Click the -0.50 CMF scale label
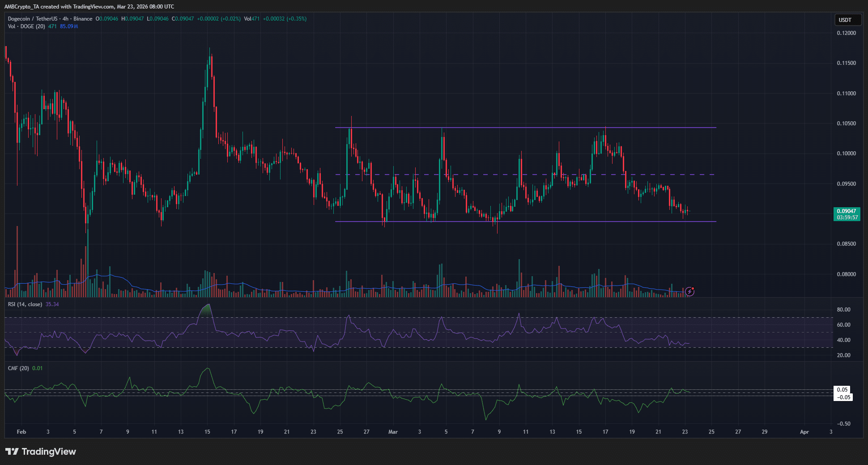 pos(843,424)
